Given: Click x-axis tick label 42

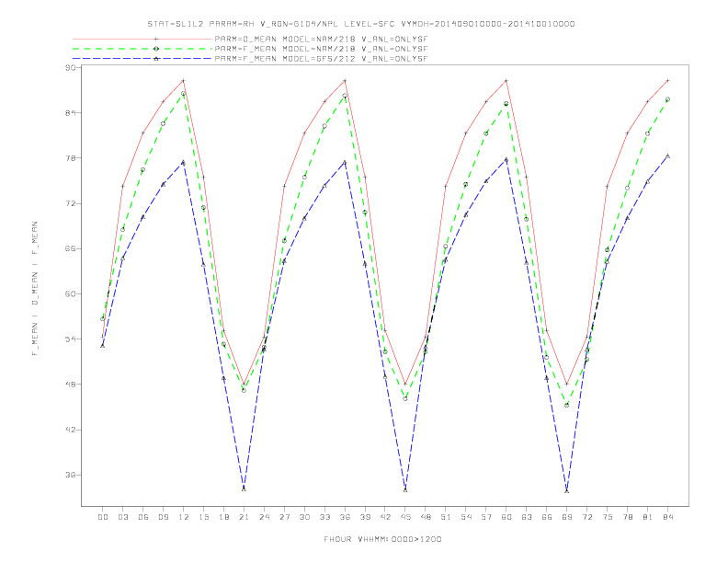Looking at the screenshot, I should [x=385, y=517].
